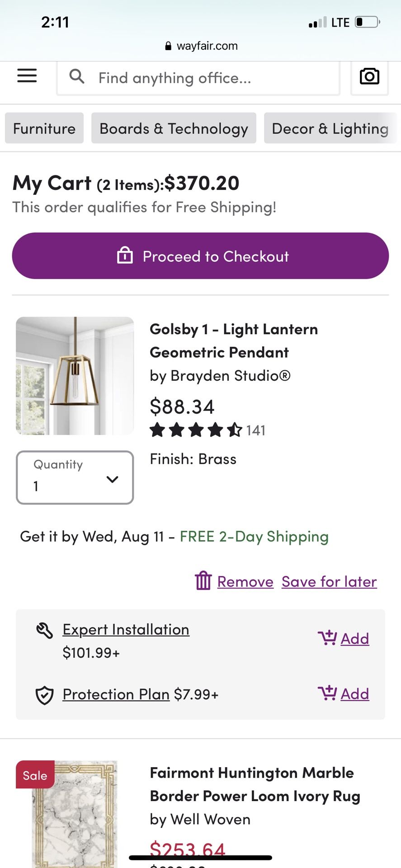Click the trash can remove icon

[x=203, y=581]
